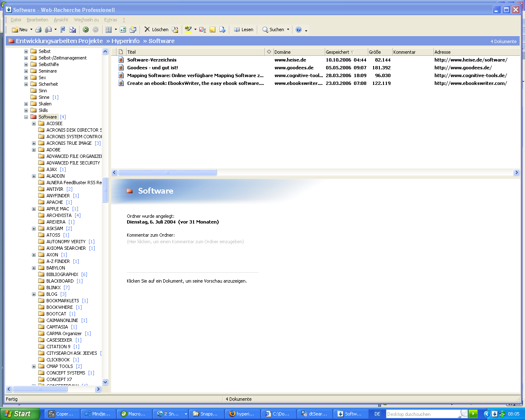This screenshot has width=525, height=420.
Task: Click the document list horizontal scrollbar thumb
Action: (167, 173)
